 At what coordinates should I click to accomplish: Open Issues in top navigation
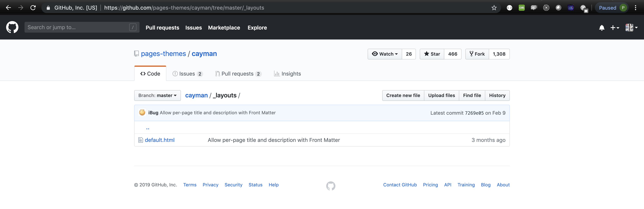coord(194,28)
